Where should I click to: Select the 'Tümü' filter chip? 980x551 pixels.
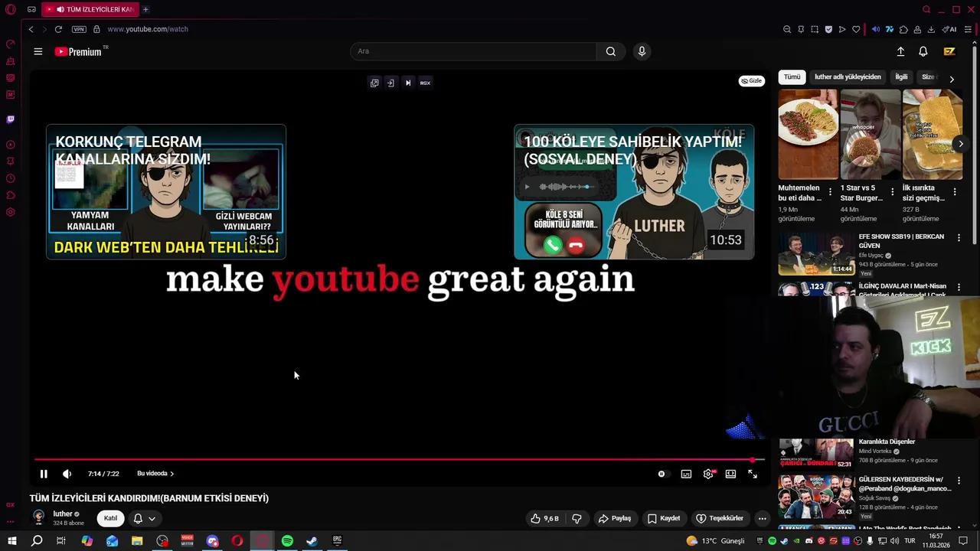point(792,77)
